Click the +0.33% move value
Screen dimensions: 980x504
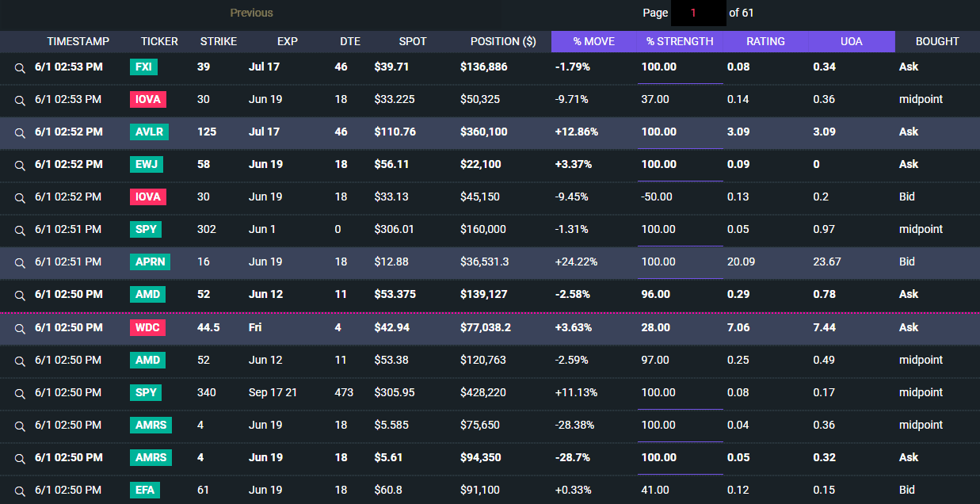(574, 490)
